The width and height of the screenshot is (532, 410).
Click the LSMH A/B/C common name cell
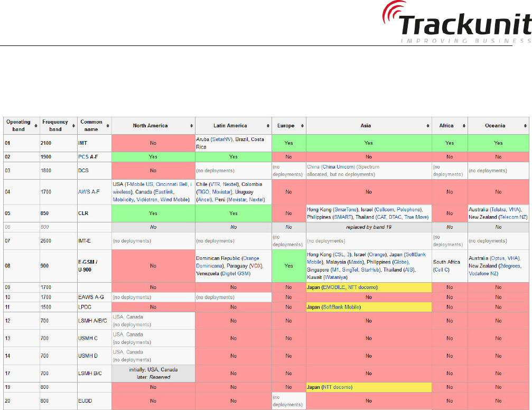(x=95, y=320)
